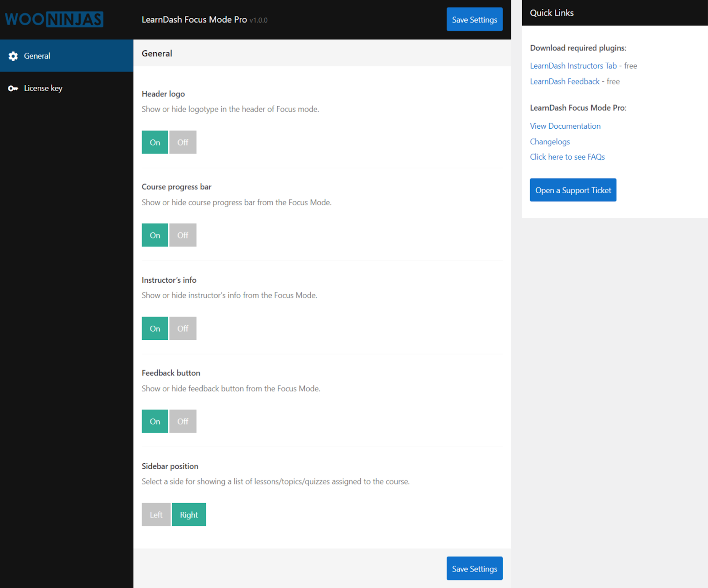
Task: Open LearnDash Feedback plugin link
Action: 565,81
